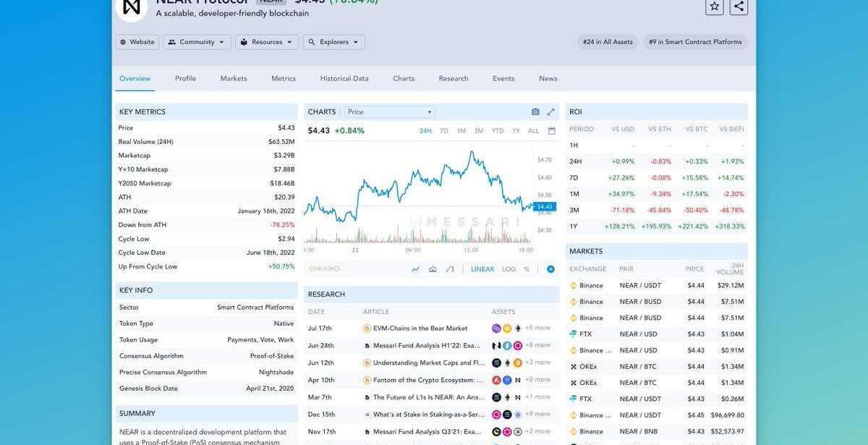The width and height of the screenshot is (868, 445).
Task: Click +5 more assets for Jul 17th
Action: tap(537, 329)
